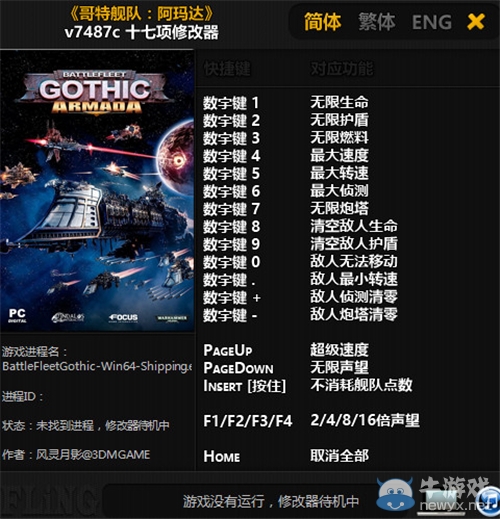The width and height of the screenshot is (500, 519).
Task: Select the 敌人无法移动 cheat row
Action: [354, 261]
